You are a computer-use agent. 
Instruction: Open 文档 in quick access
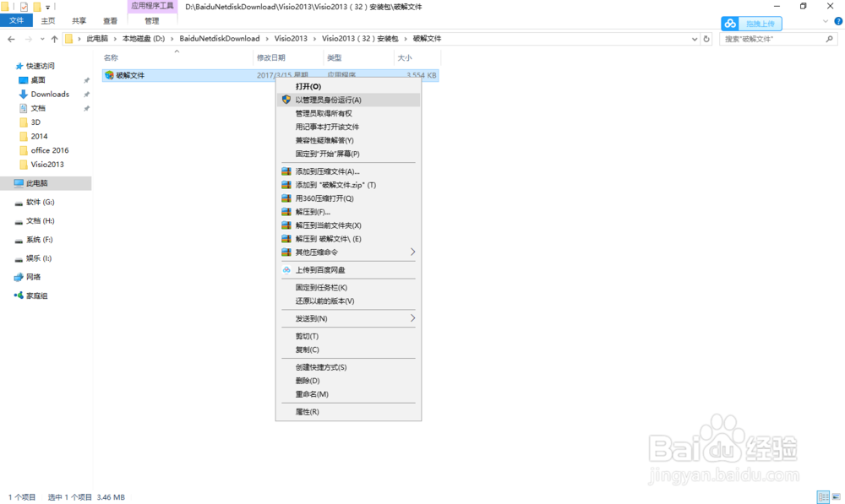pyautogui.click(x=38, y=108)
